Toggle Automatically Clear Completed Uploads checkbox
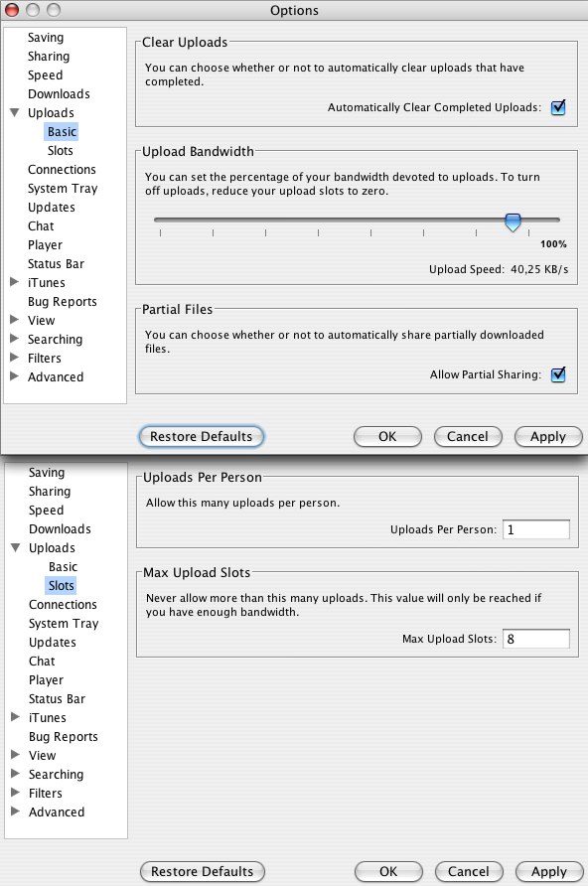This screenshot has width=588, height=886. [x=558, y=107]
